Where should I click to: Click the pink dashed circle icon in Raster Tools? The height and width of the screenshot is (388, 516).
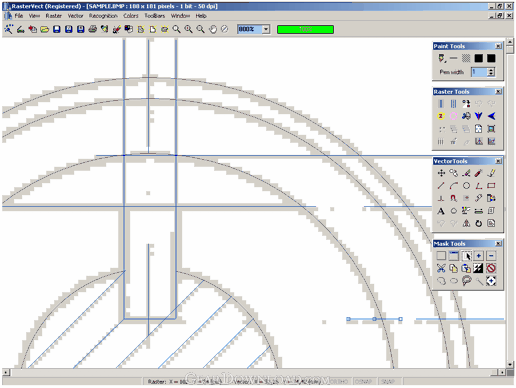click(453, 116)
